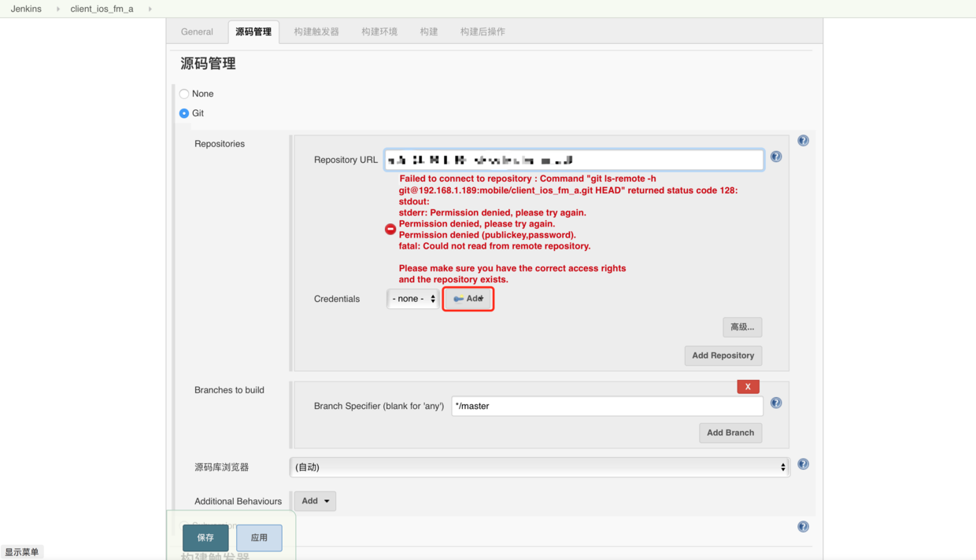This screenshot has height=560, width=976.
Task: Click the Repository URL input field
Action: coord(574,160)
